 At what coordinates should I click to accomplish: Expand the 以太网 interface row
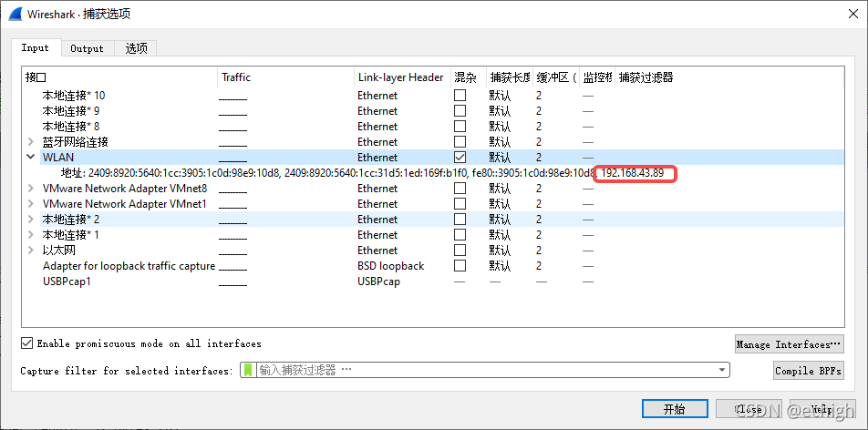click(x=31, y=251)
